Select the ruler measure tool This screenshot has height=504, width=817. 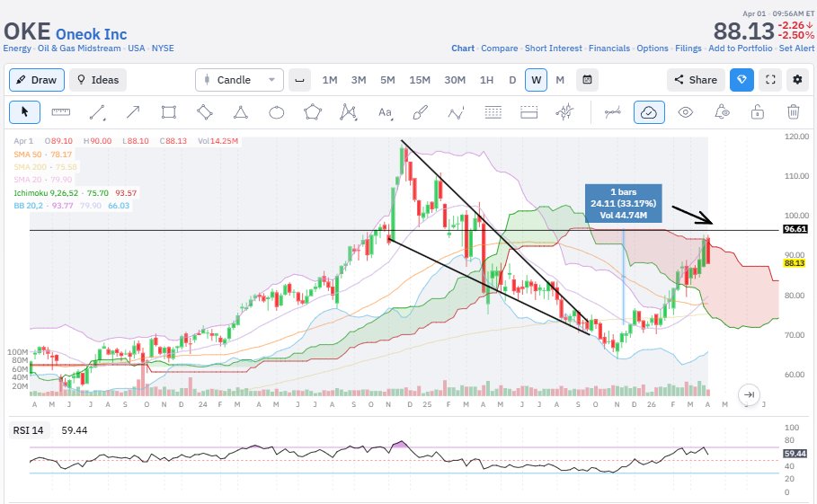tap(61, 112)
